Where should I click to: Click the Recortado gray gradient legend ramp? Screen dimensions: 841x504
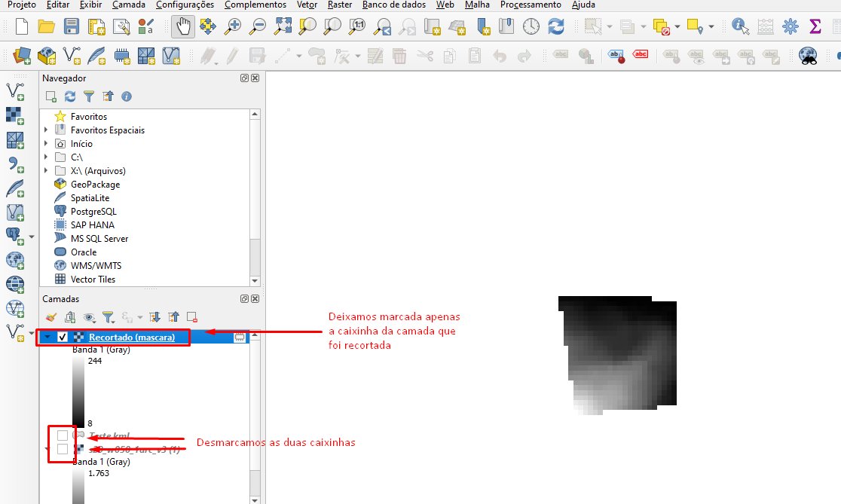pos(78,392)
